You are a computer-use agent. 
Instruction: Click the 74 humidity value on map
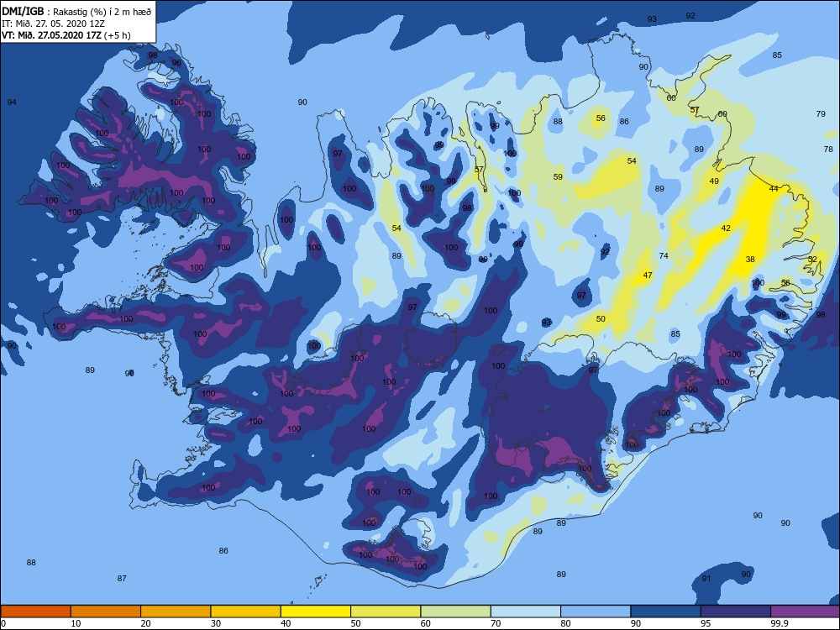pyautogui.click(x=664, y=256)
